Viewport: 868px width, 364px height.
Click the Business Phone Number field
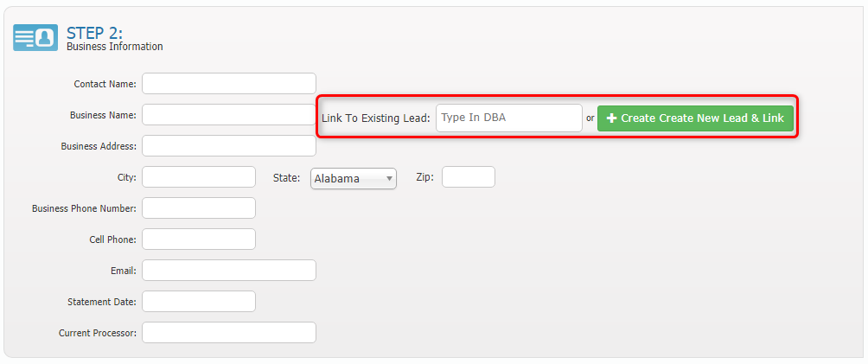pos(199,208)
